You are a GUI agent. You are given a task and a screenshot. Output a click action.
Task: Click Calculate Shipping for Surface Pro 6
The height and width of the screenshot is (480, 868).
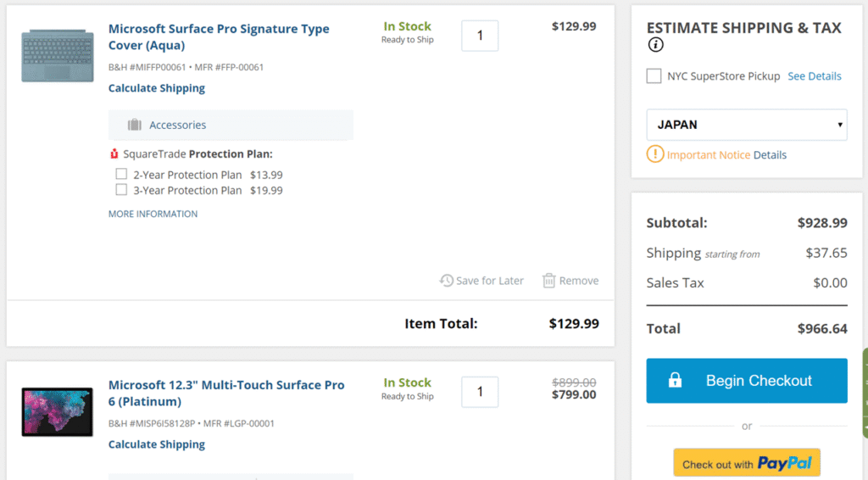[157, 444]
